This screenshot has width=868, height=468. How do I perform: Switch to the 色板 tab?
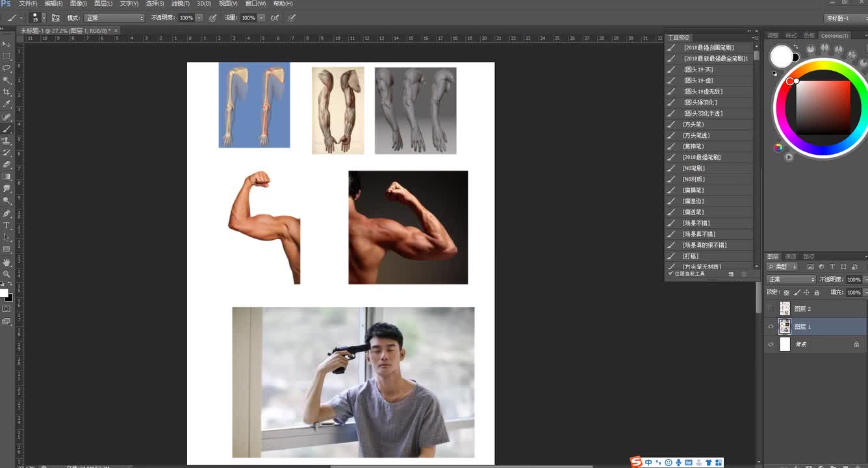[x=809, y=36]
